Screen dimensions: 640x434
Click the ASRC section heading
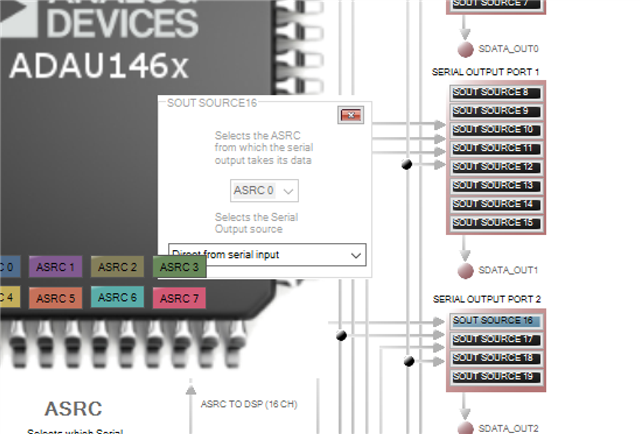73,409
